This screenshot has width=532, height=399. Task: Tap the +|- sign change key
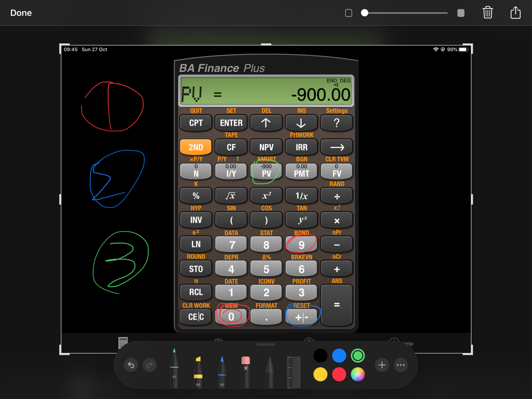click(301, 317)
